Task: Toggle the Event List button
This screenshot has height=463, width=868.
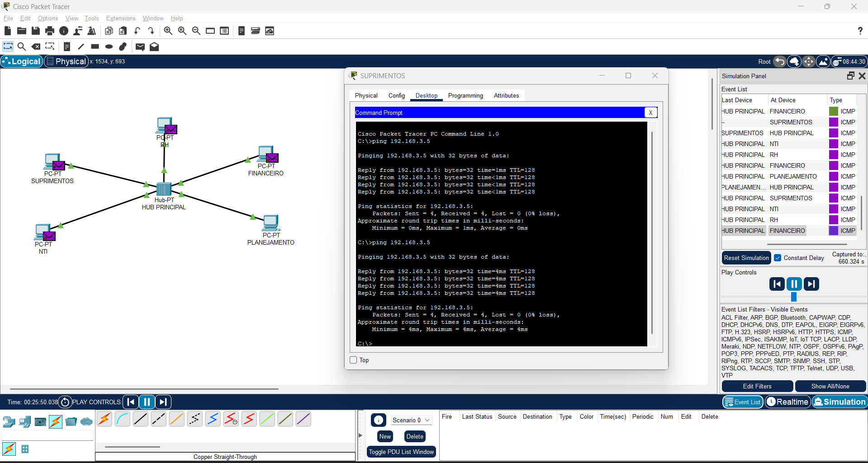Action: pyautogui.click(x=743, y=402)
